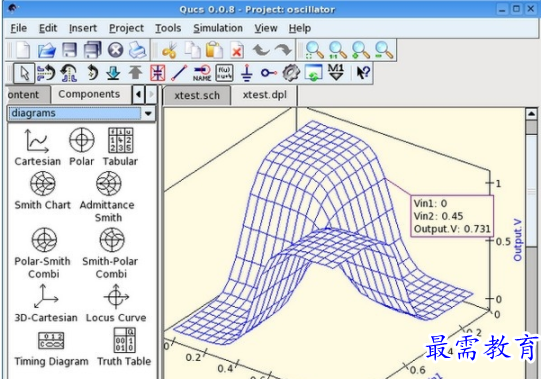
Task: Create a new document with New icon
Action: coord(23,50)
